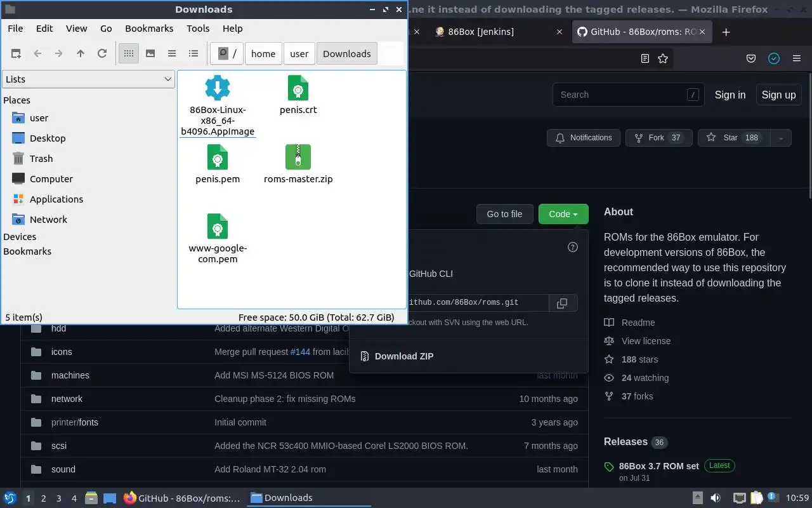Screen dimensions: 812x508
Task: Click the volume icon in system tray
Action: coord(716,498)
